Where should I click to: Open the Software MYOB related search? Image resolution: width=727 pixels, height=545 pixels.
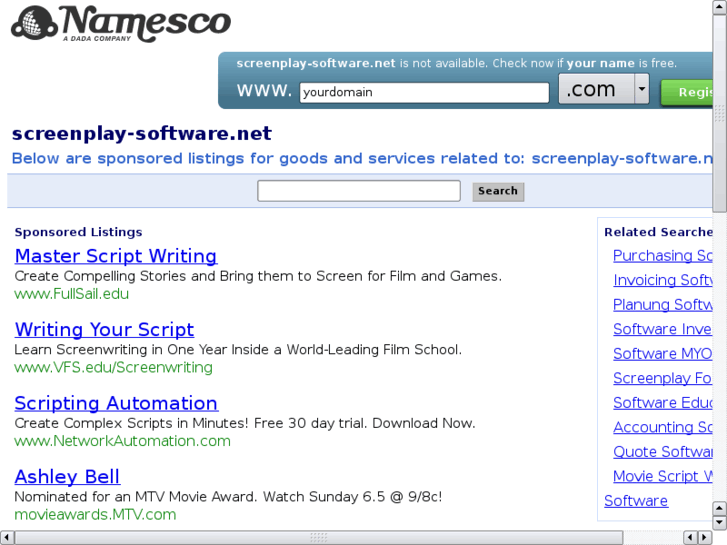pyautogui.click(x=663, y=353)
